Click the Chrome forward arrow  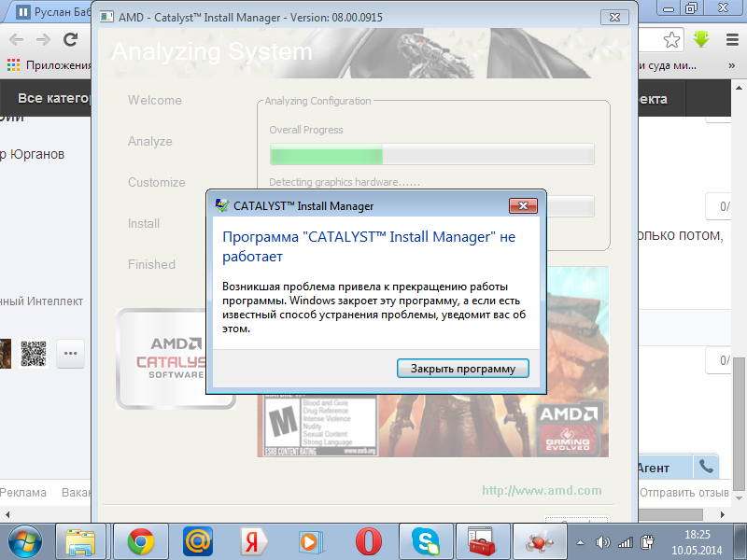pos(43,39)
